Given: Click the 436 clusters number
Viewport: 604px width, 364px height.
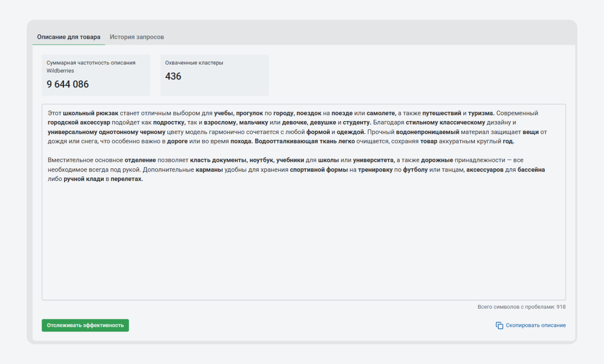Looking at the screenshot, I should click(173, 76).
